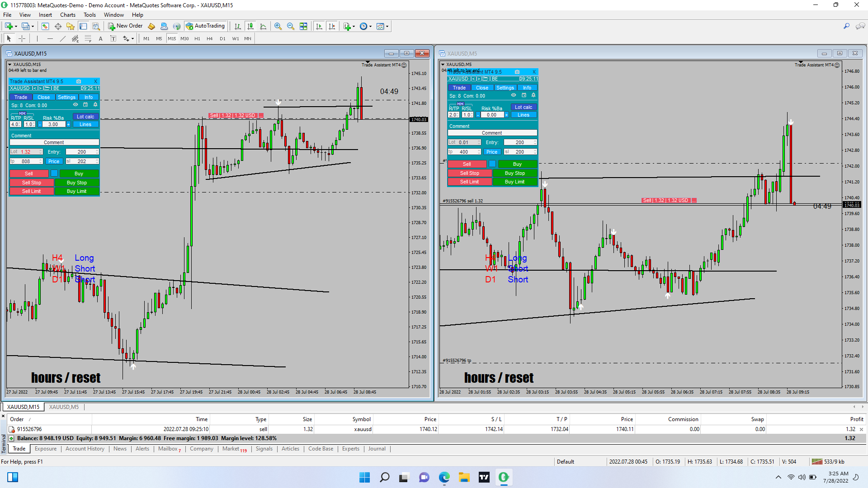This screenshot has height=488, width=868.
Task: Draw a trendline with the line tool
Action: click(x=63, y=39)
